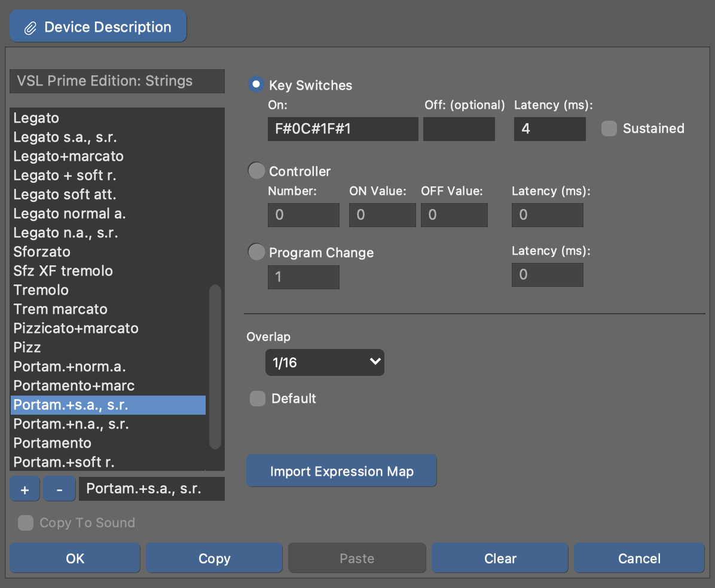
Task: Click the Device Description paperclip button
Action: pos(98,27)
